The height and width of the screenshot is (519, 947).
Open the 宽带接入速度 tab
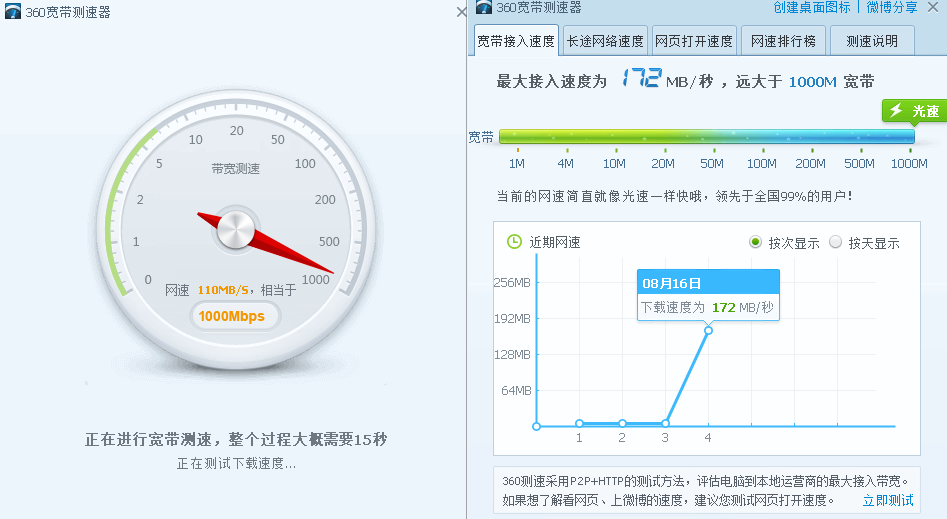516,41
